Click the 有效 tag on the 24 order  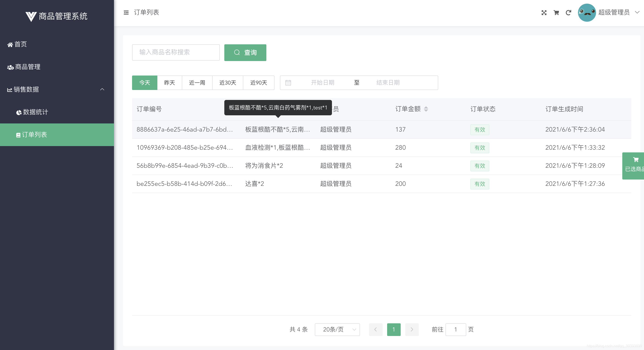[480, 166]
